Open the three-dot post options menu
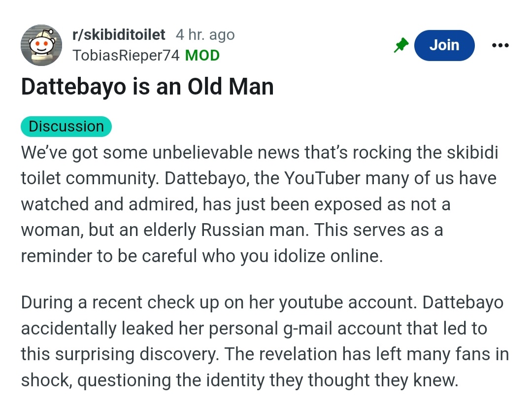The image size is (532, 401). (500, 45)
